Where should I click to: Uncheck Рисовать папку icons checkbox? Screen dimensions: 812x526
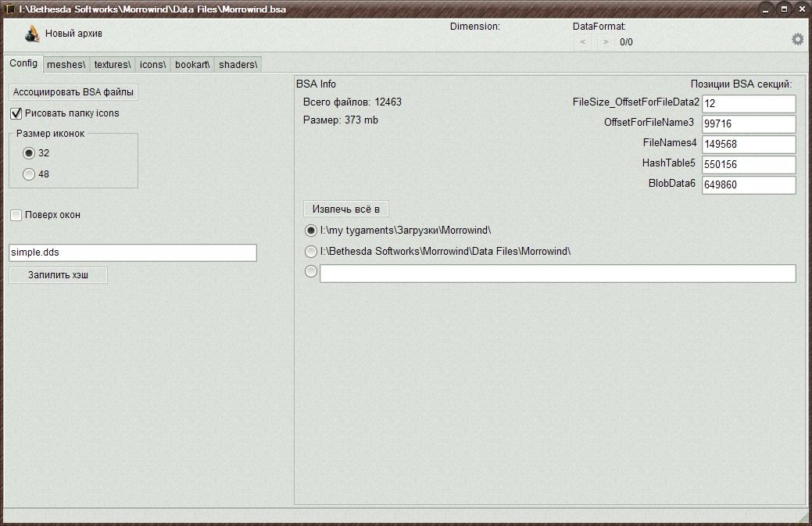pos(16,113)
